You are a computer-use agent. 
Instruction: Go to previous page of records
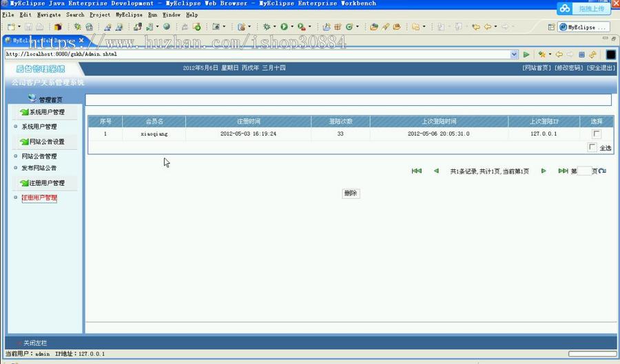[437, 171]
